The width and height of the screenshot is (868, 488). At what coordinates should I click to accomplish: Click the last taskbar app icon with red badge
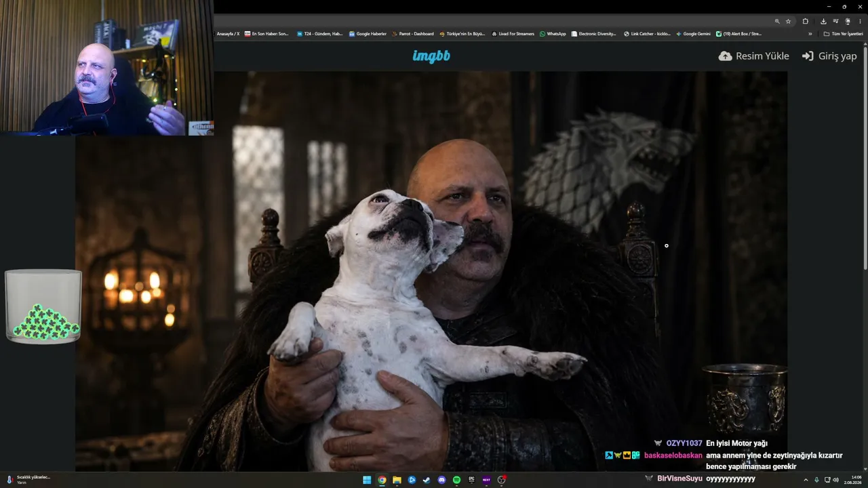(502, 480)
